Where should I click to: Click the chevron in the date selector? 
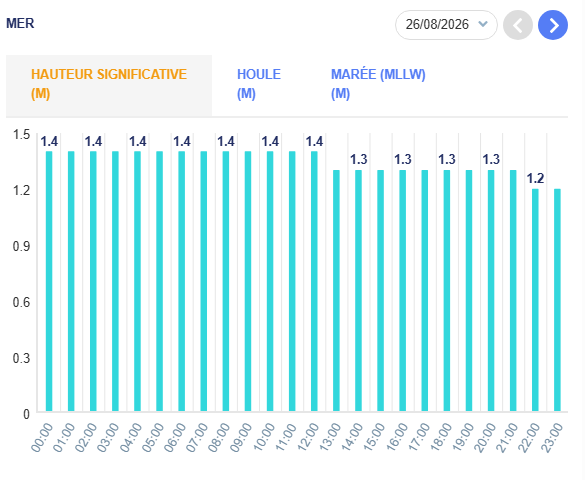[x=483, y=24]
